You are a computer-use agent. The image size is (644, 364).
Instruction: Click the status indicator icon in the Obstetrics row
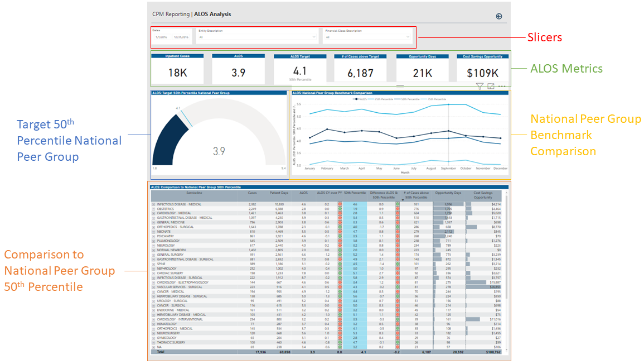click(x=340, y=209)
